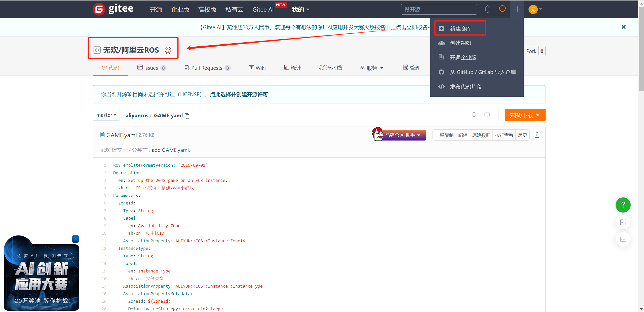
Task: Copy the GAME.yaml file path
Action: (187, 116)
